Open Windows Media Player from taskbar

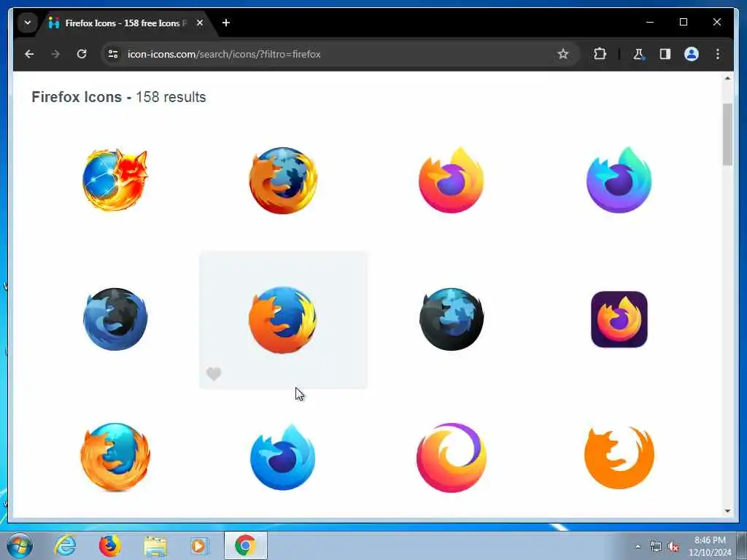200,545
